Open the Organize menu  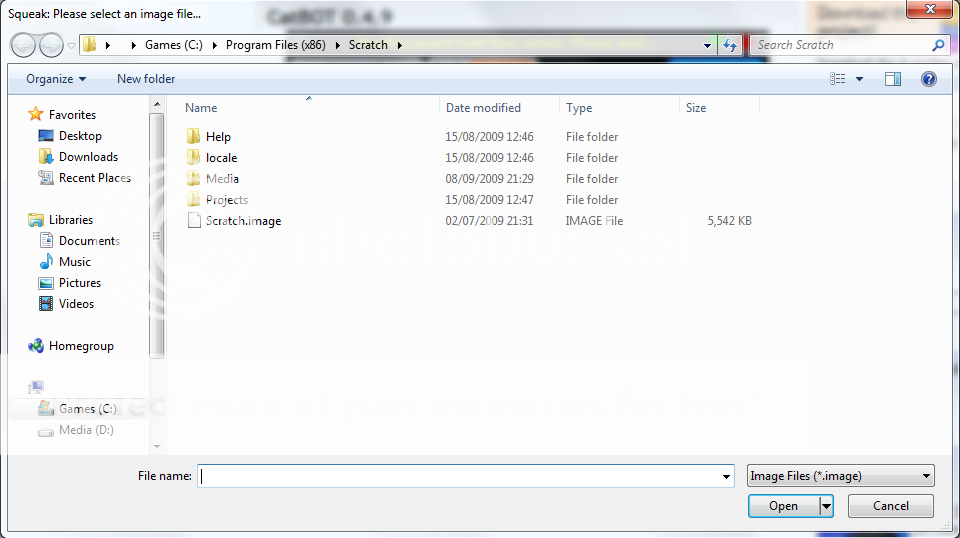tap(56, 79)
